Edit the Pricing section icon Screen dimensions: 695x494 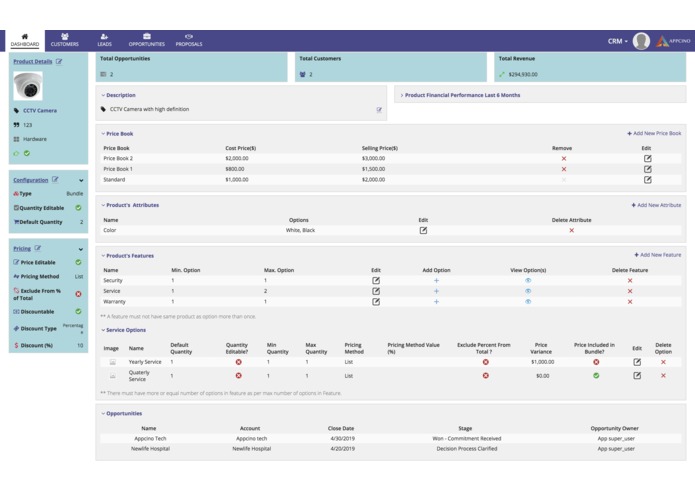coord(38,248)
